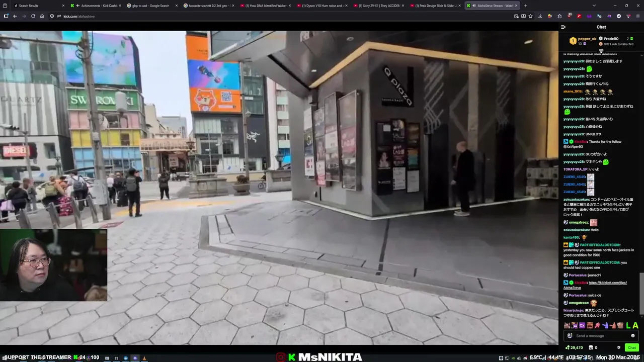Click green Chat send button

pos(632,347)
